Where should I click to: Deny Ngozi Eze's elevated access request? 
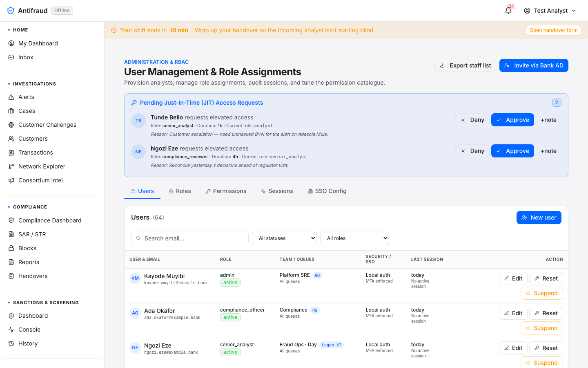(472, 151)
